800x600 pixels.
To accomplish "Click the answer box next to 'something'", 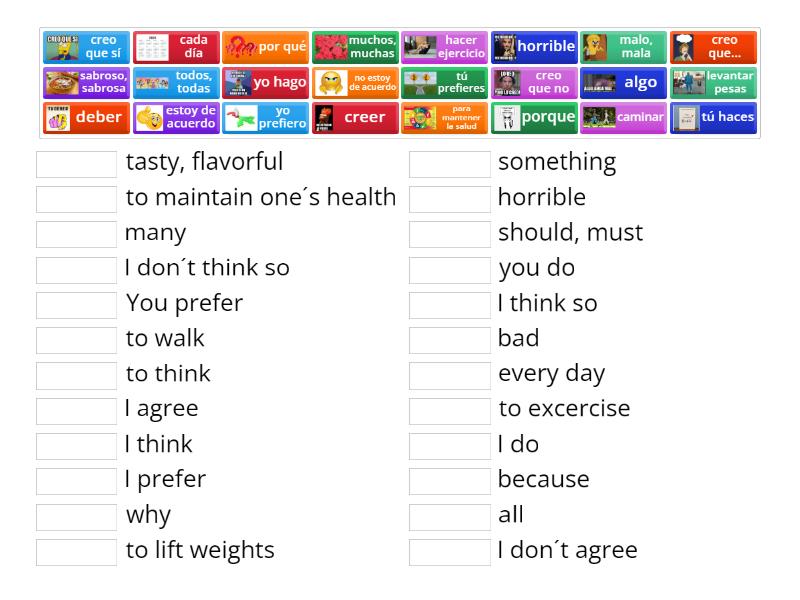I will (449, 163).
